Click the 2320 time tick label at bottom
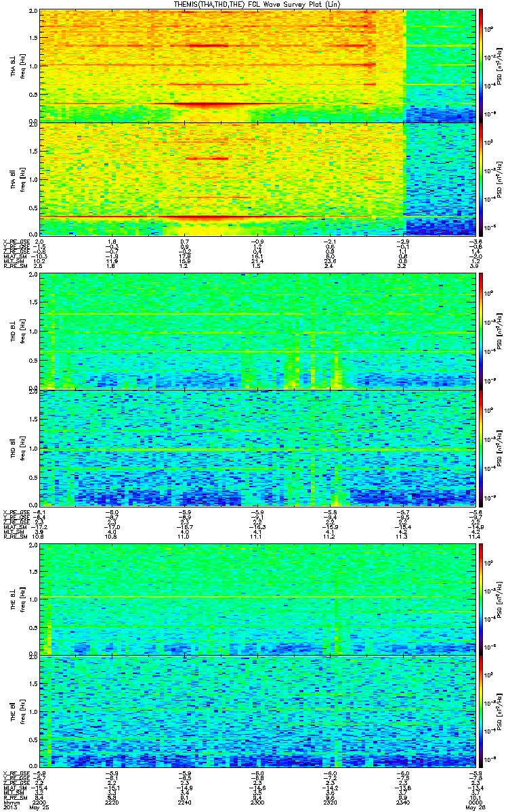Image resolution: width=508 pixels, height=812 pixels. [x=329, y=802]
